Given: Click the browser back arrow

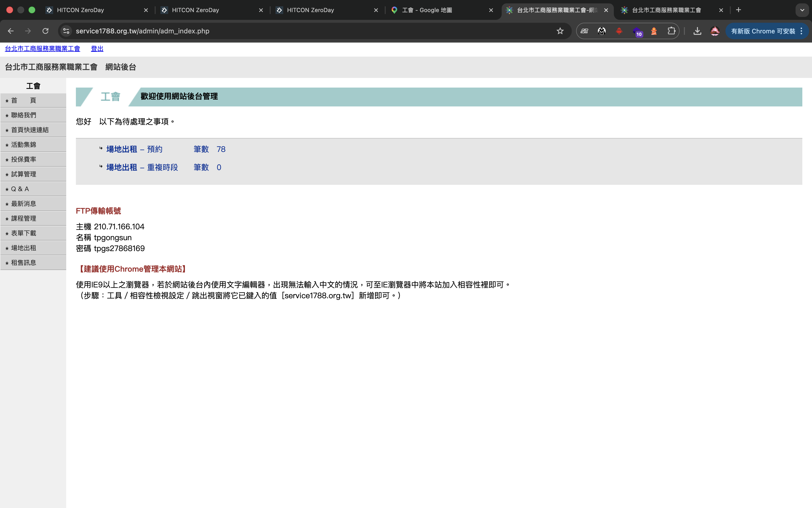Looking at the screenshot, I should 11,31.
